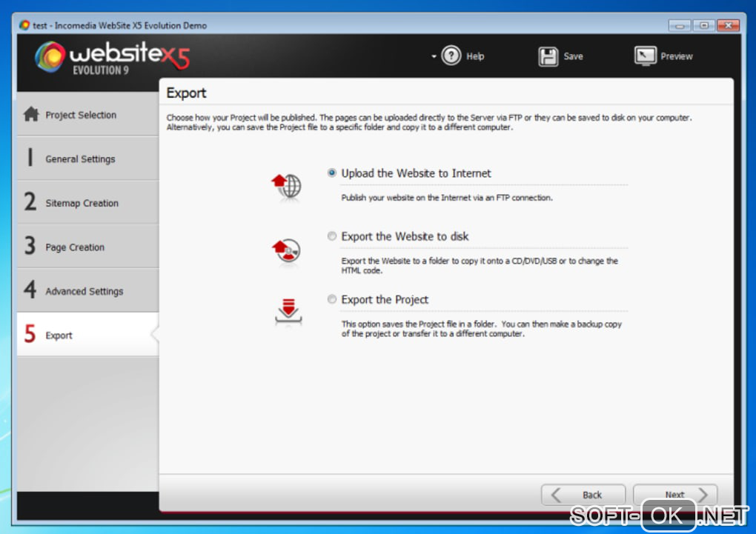
Task: Minimize the WebSite X5 window
Action: 680,25
